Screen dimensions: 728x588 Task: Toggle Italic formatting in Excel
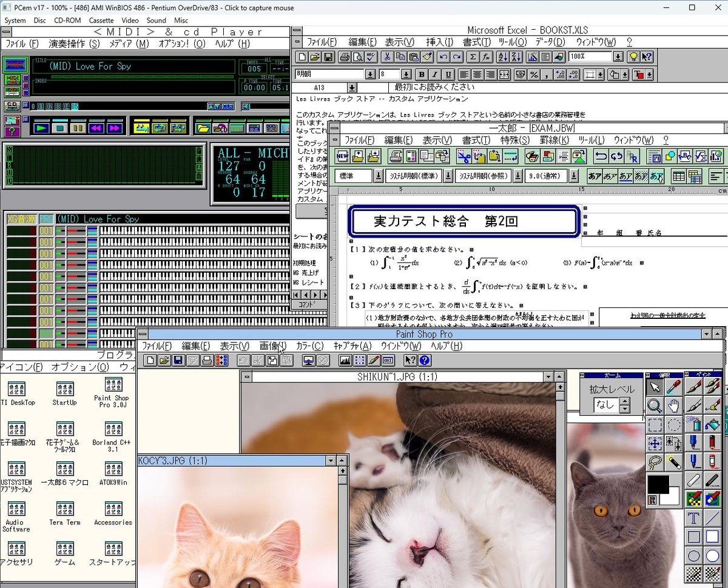[x=434, y=74]
